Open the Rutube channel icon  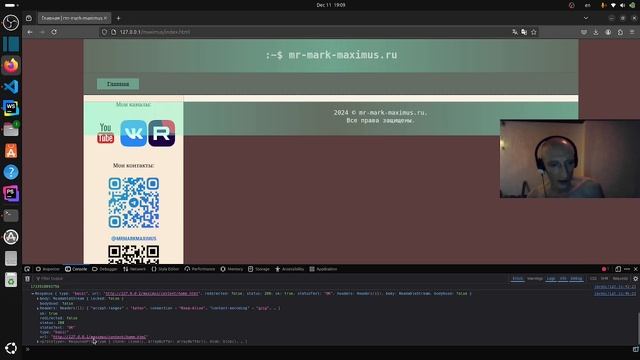pyautogui.click(x=162, y=133)
